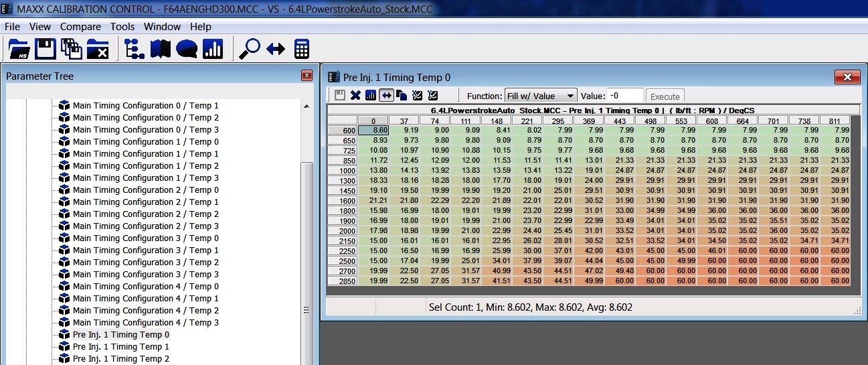Select Pre Inj. 1 Timing Temp 1 in tree

click(120, 347)
